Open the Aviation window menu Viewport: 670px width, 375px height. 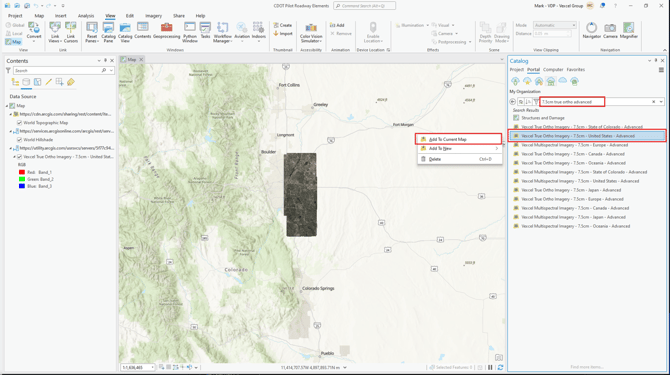click(x=242, y=32)
